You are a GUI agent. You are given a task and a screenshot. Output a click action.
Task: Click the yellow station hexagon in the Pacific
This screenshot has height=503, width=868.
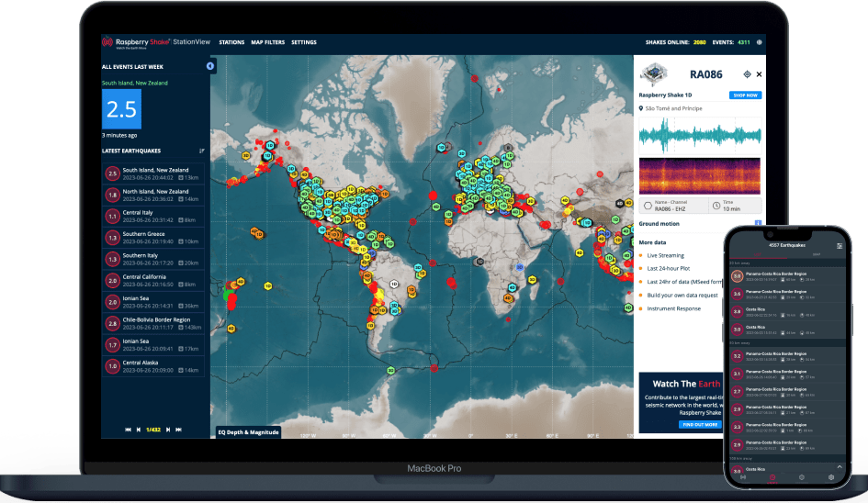click(268, 286)
